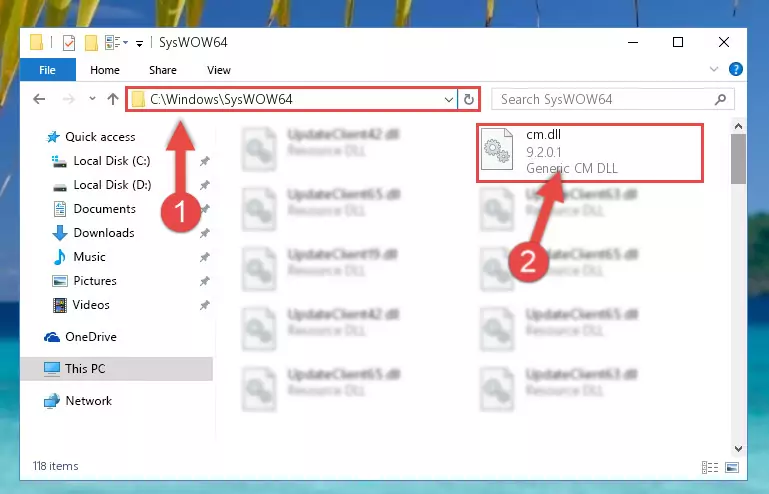Open Downloads in the sidebar

click(x=103, y=233)
